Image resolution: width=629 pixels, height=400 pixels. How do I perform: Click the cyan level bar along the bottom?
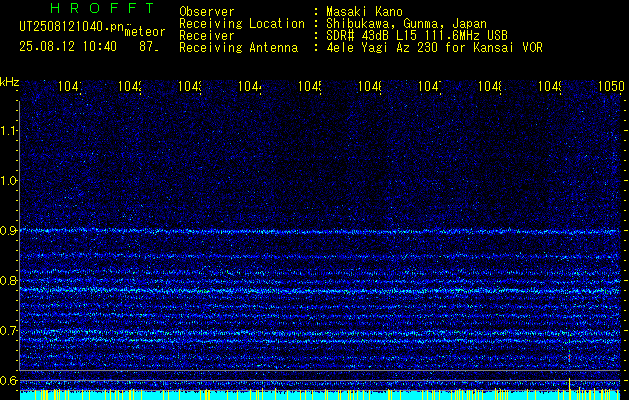pyautogui.click(x=320, y=395)
